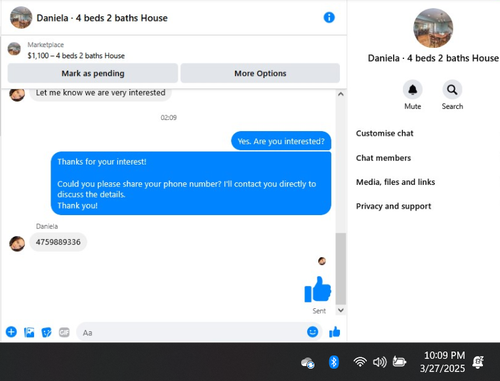Screen dimensions: 500x381
Task: Open the notification center icon
Action: (478, 362)
